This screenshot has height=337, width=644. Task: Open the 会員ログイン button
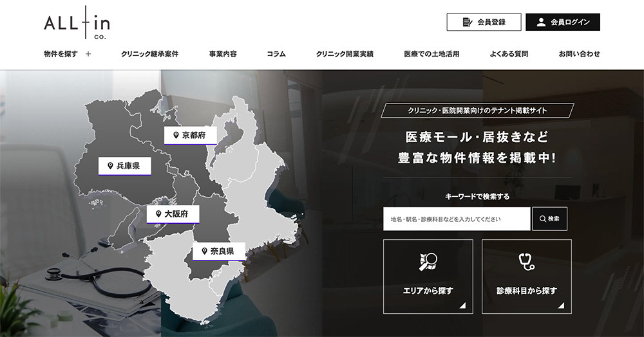(x=563, y=22)
